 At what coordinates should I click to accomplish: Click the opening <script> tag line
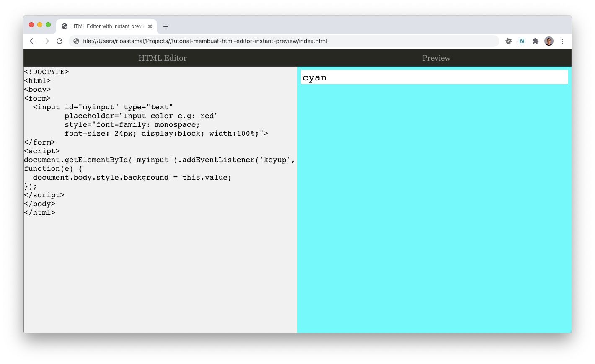pos(42,151)
